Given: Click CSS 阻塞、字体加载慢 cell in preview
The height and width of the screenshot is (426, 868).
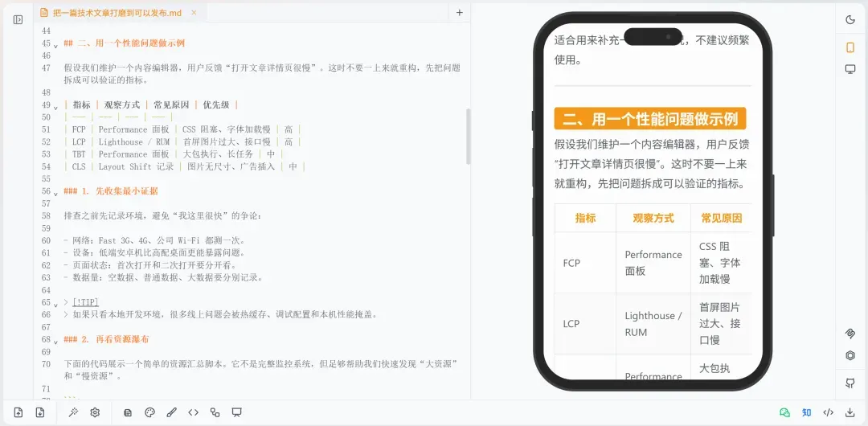Looking at the screenshot, I should coord(721,263).
